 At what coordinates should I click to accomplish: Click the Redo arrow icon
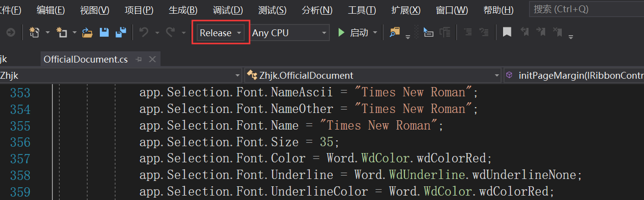point(170,33)
